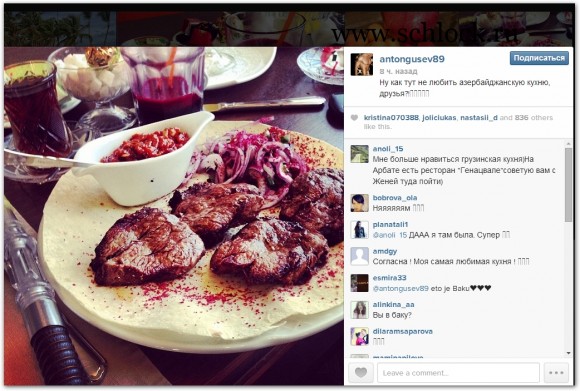Open bobrova_ola commenter avatar

click(x=360, y=203)
